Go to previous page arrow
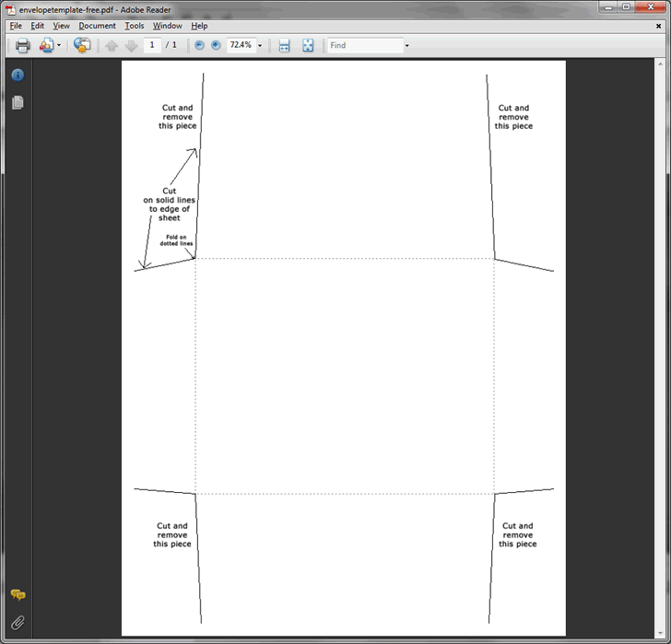 tap(112, 45)
